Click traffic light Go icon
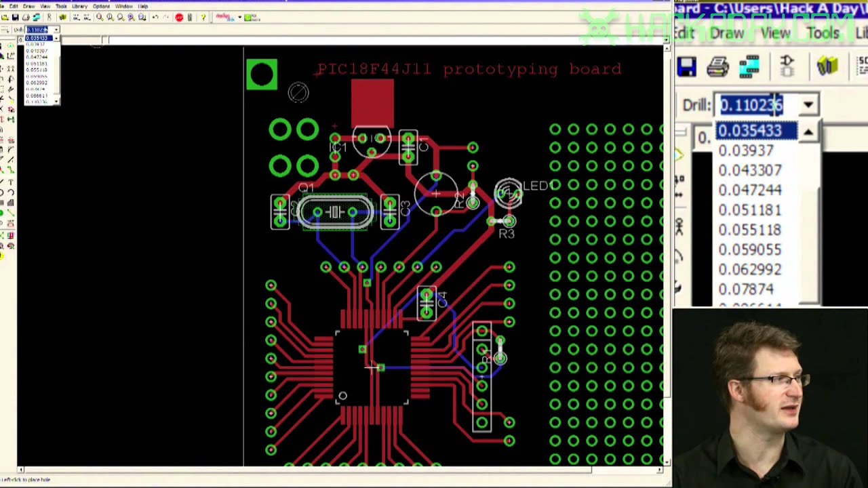868x488 pixels. [x=190, y=17]
